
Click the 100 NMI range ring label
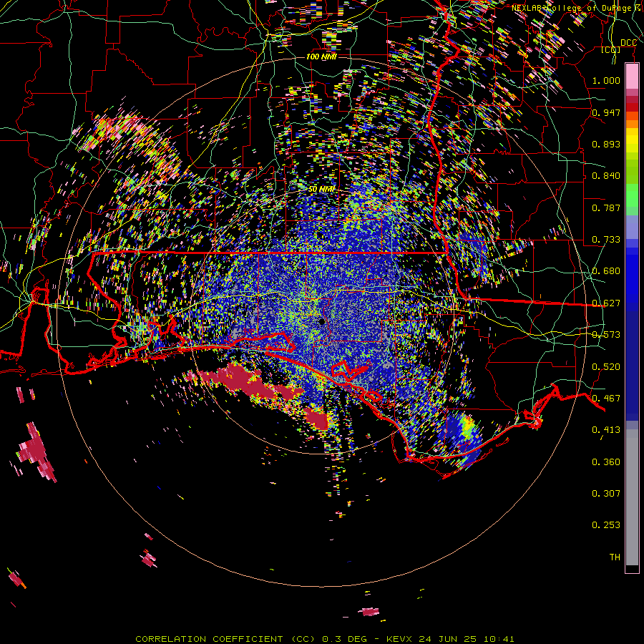click(321, 57)
